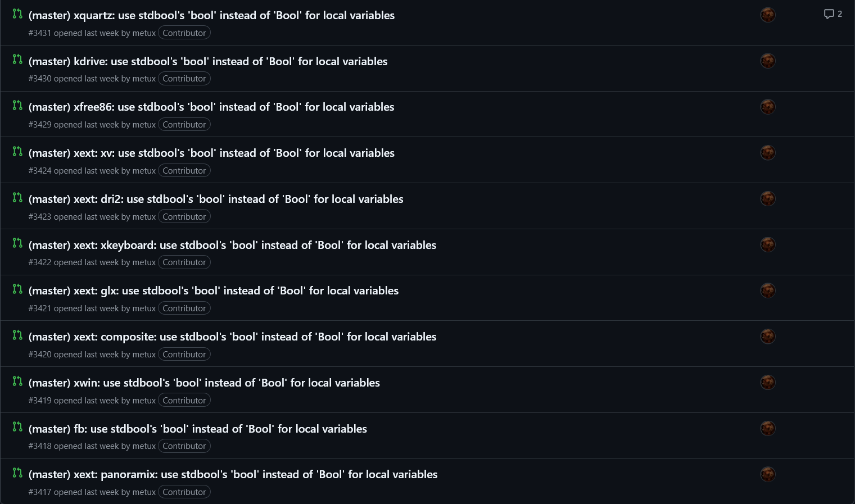The height and width of the screenshot is (504, 855).
Task: Open the xext: panoramix pull request title
Action: (x=233, y=474)
